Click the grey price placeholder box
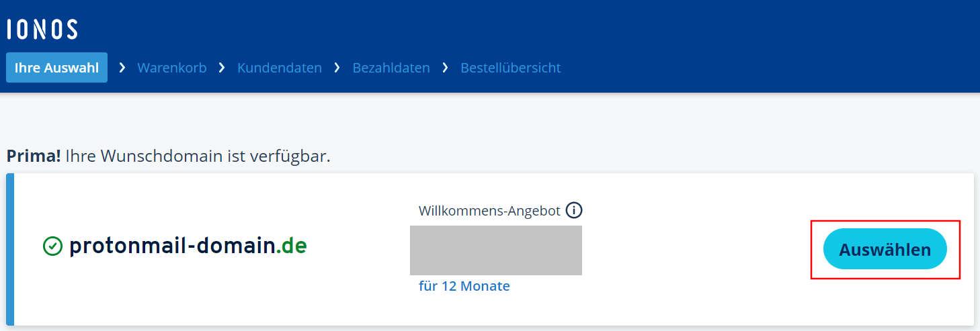The height and width of the screenshot is (331, 980). pyautogui.click(x=496, y=250)
